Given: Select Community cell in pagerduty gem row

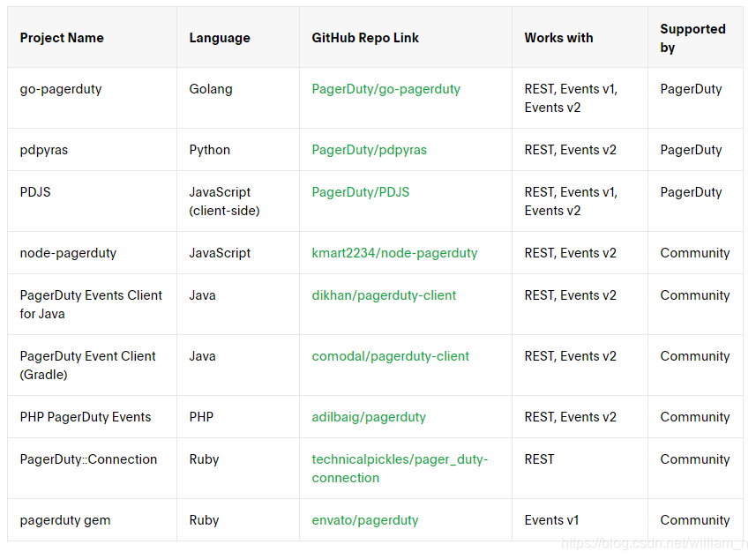Looking at the screenshot, I should 696,520.
